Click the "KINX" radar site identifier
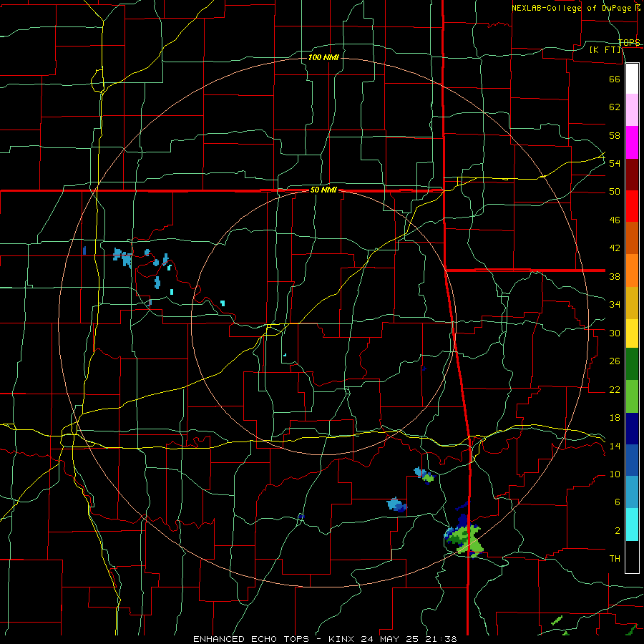 (343, 639)
